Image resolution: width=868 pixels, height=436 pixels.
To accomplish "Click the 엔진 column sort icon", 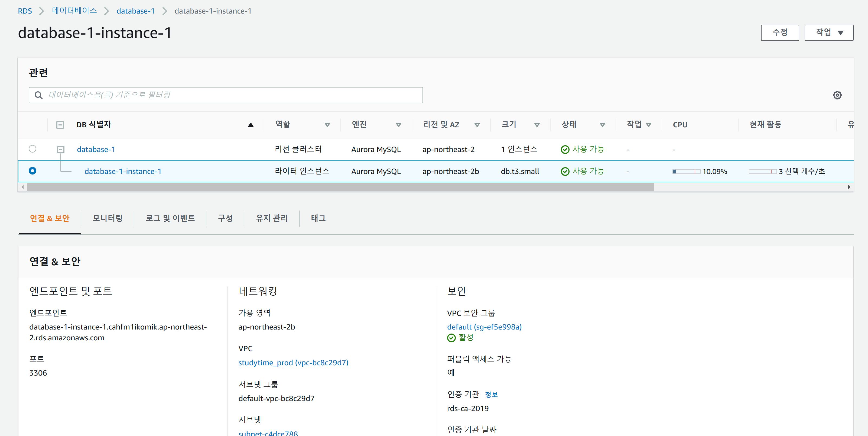I will [x=398, y=125].
